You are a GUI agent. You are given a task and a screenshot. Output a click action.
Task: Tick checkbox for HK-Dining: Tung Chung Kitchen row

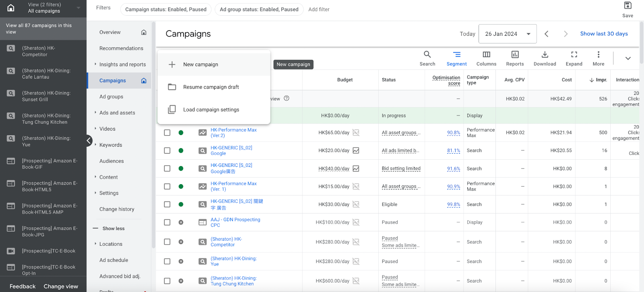(x=167, y=281)
